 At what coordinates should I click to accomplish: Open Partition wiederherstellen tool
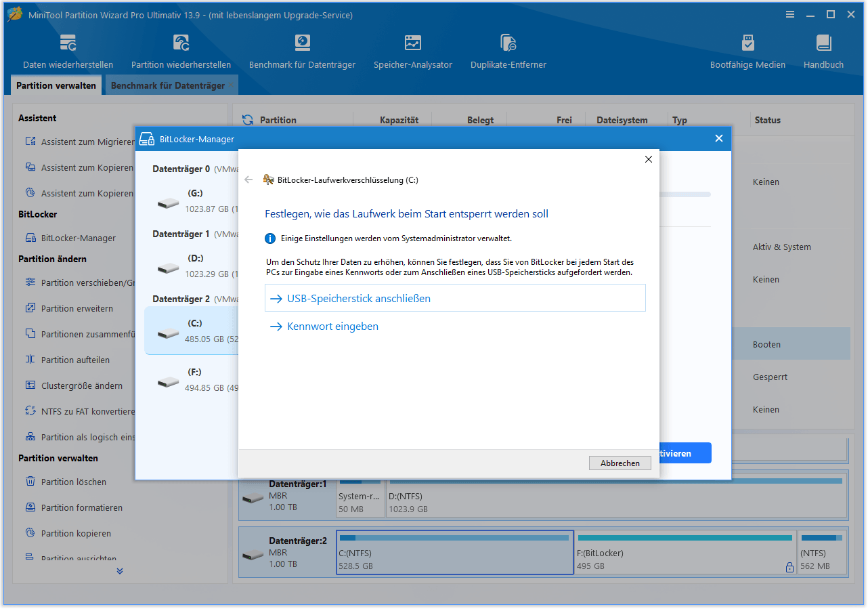click(x=181, y=51)
